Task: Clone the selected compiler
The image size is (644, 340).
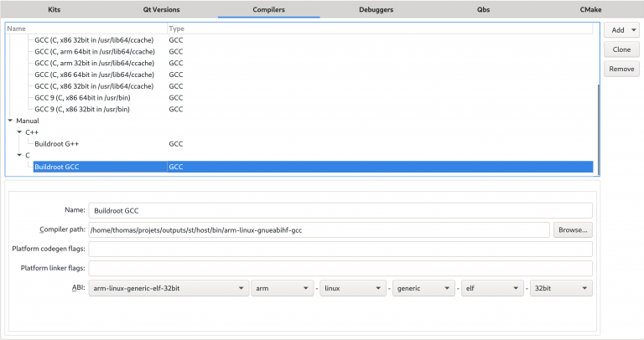Action: point(622,49)
